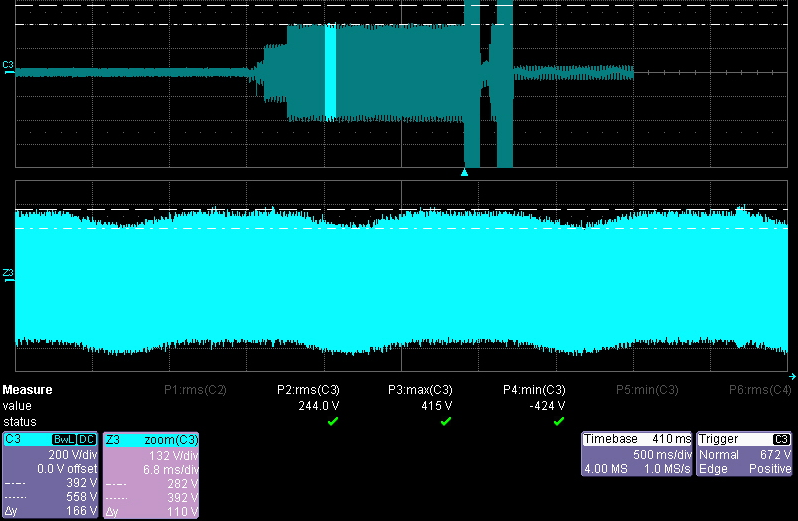Click the green status checkmark under P4
The image size is (798, 521).
click(x=559, y=421)
